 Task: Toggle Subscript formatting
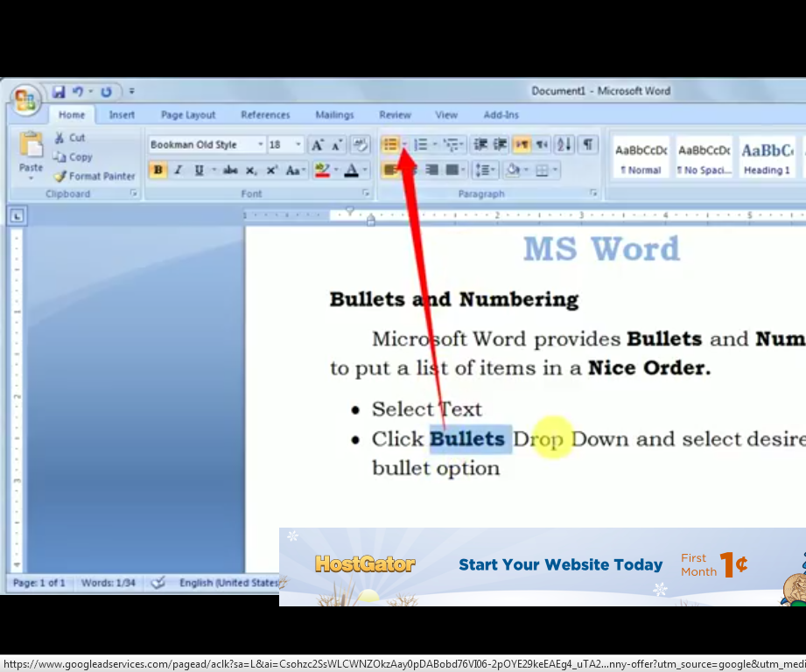(x=251, y=171)
